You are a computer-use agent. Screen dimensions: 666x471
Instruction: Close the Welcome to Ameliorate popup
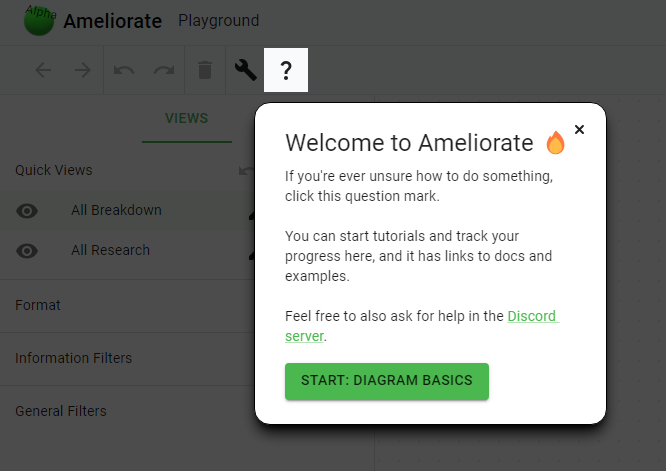[579, 130]
